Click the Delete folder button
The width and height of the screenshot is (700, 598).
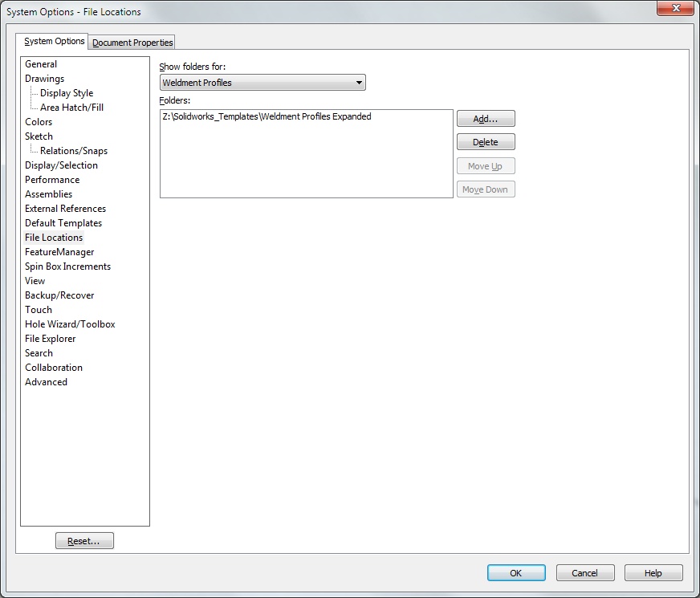(x=486, y=142)
